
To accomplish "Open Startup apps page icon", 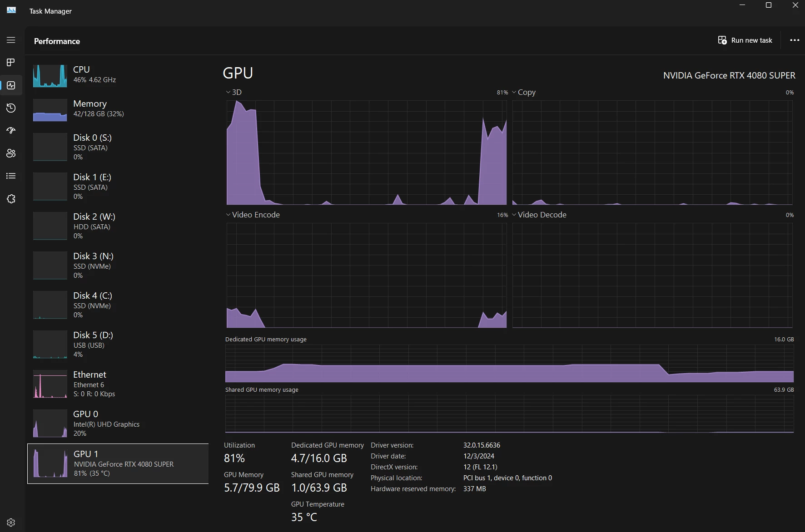I will point(11,131).
